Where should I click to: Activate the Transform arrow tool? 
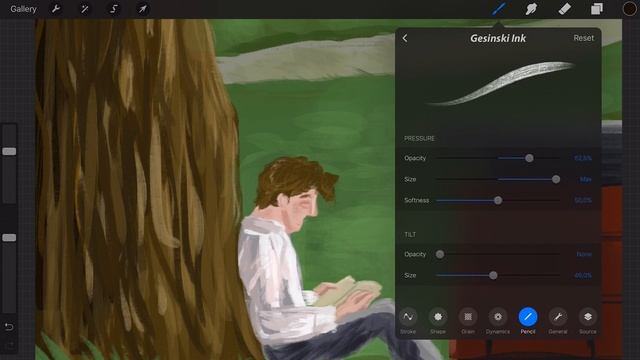pos(142,9)
